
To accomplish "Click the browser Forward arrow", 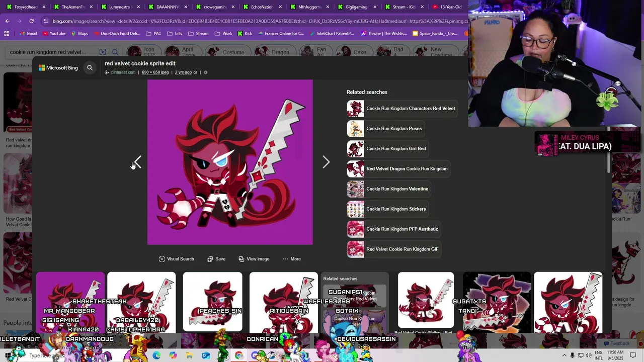I will (19, 21).
